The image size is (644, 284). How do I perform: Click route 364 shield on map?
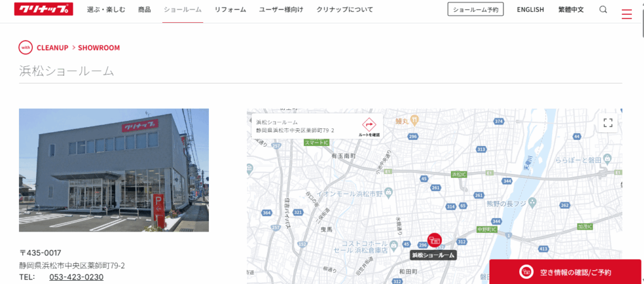click(267, 213)
